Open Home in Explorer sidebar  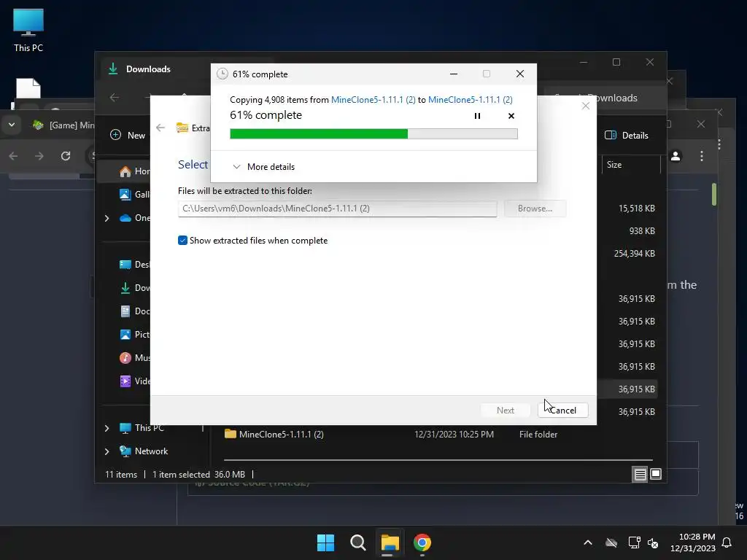134,171
